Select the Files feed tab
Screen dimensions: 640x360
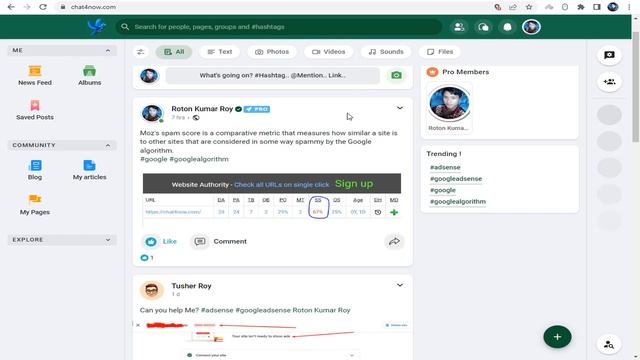pos(440,52)
